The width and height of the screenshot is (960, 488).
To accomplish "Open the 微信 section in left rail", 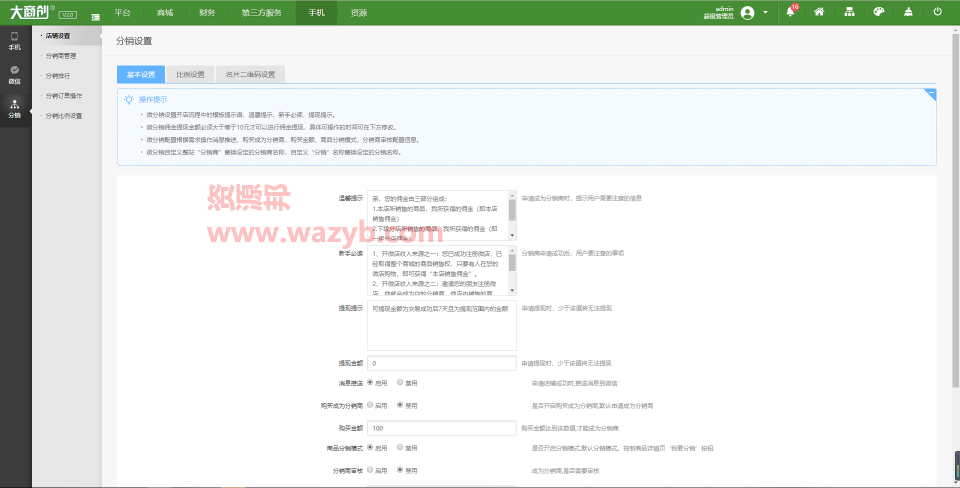I will 15,75.
